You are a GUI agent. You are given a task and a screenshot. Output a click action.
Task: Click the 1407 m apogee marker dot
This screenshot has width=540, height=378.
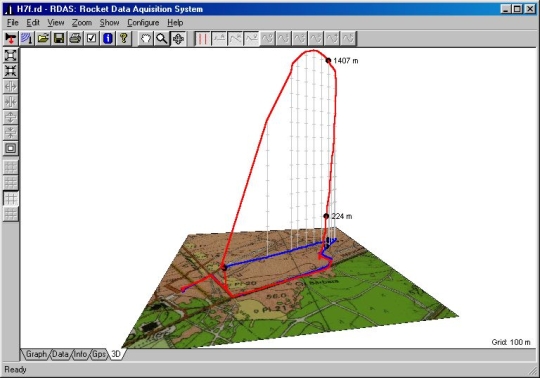pos(328,61)
